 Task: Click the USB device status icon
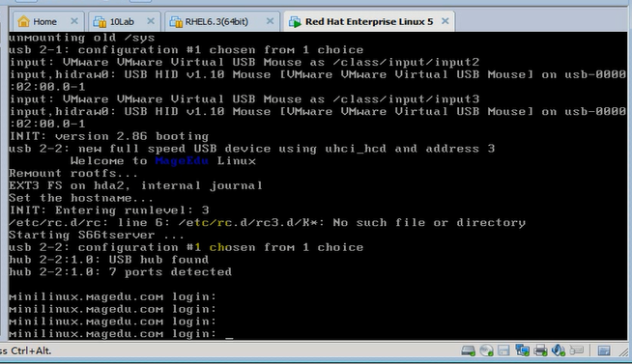[x=577, y=350]
